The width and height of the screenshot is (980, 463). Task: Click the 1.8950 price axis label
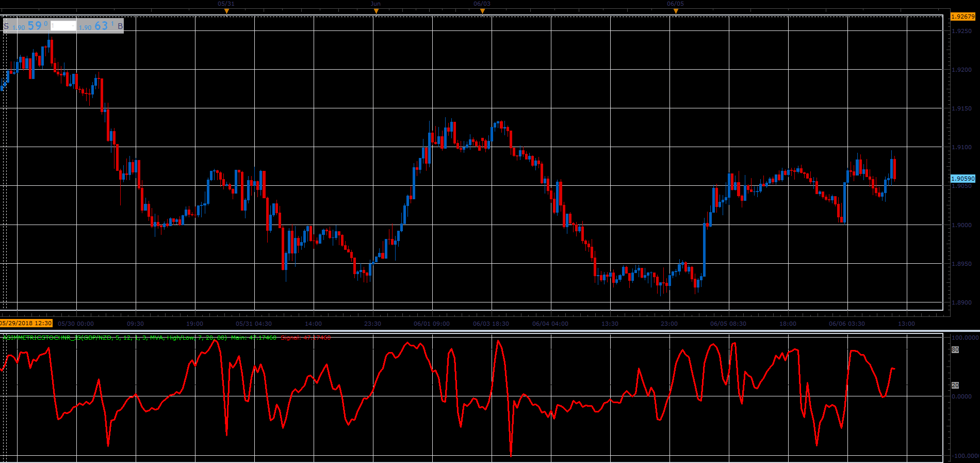click(x=961, y=264)
